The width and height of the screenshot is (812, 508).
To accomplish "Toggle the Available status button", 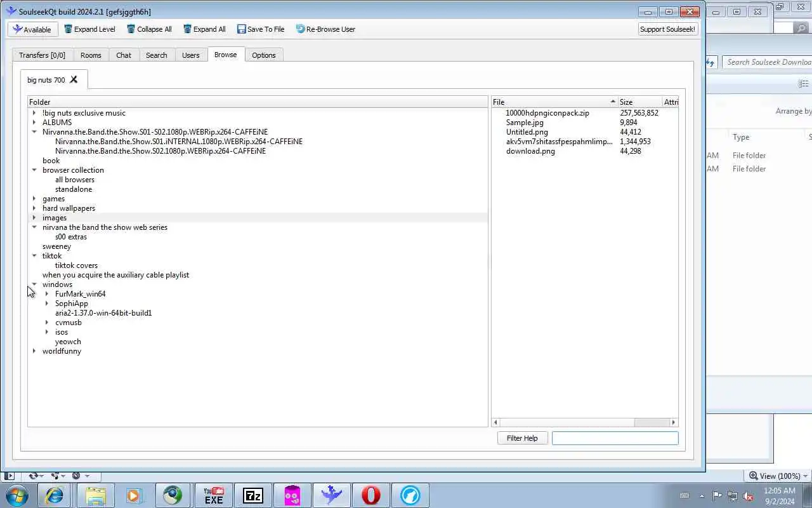I will click(x=33, y=29).
